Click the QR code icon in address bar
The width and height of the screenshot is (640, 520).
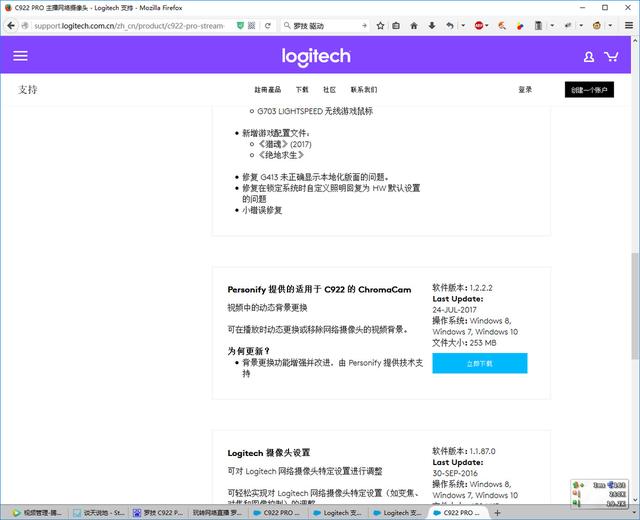(252, 26)
